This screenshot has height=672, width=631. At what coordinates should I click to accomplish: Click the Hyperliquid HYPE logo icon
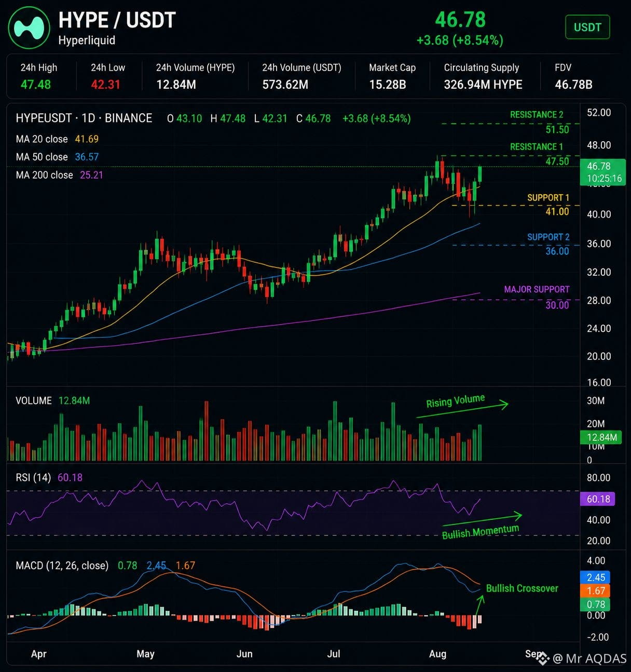coord(29,28)
